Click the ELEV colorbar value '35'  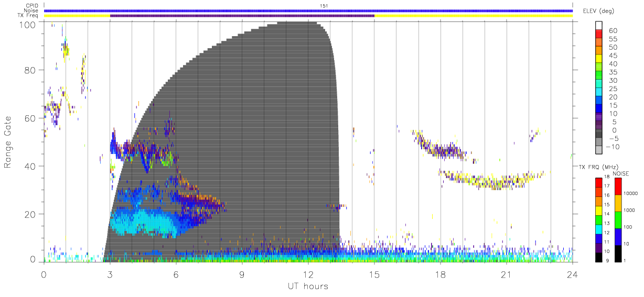click(x=613, y=72)
